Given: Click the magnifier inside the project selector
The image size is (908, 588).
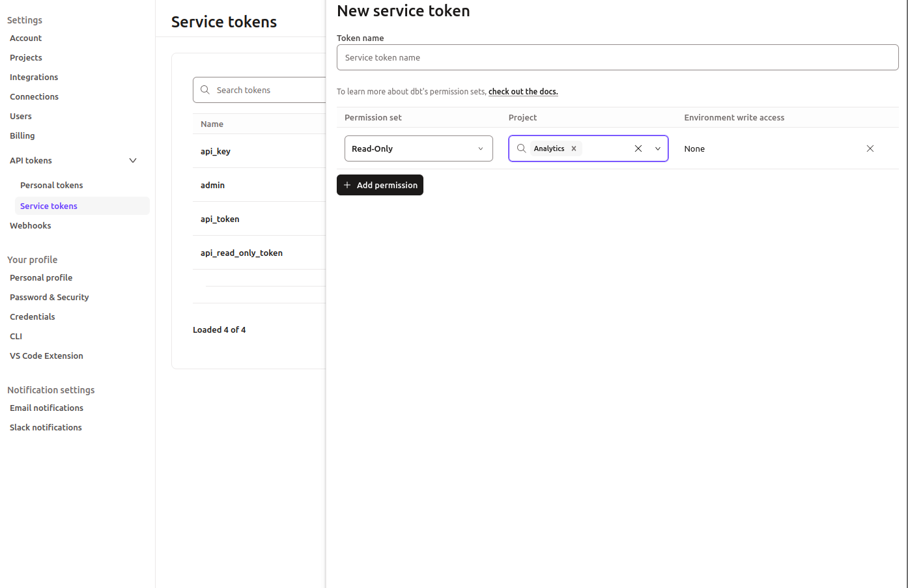Looking at the screenshot, I should point(521,148).
